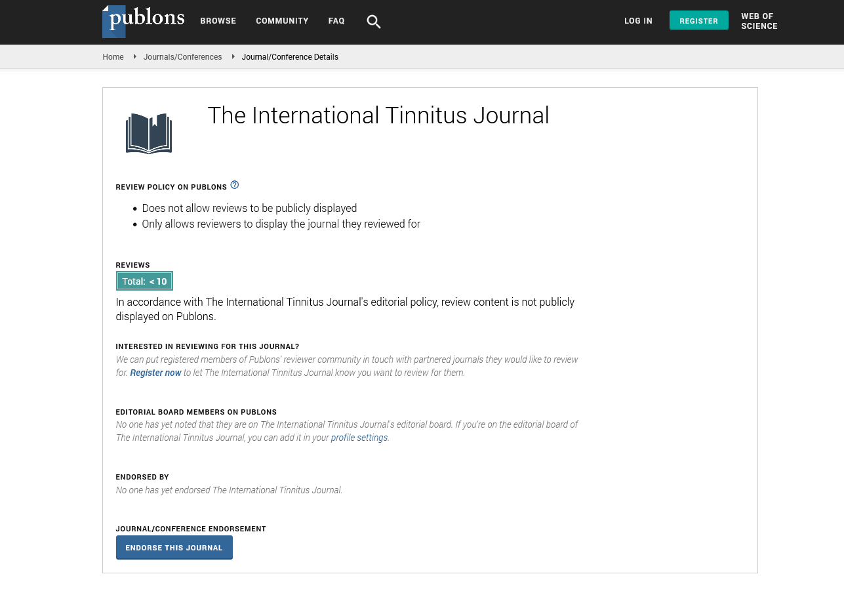This screenshot has height=616, width=844.
Task: Open Journals/Conferences breadcrumb
Action: [182, 57]
